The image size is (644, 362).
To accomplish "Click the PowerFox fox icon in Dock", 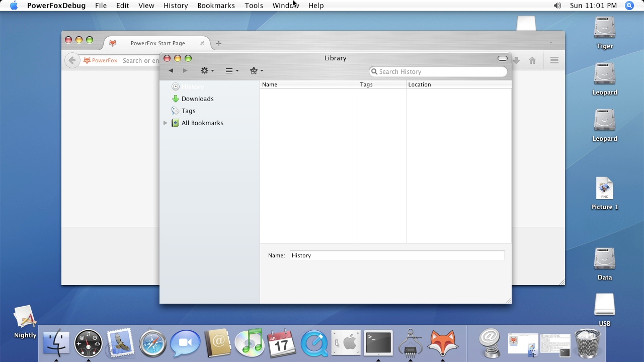I will tap(443, 343).
